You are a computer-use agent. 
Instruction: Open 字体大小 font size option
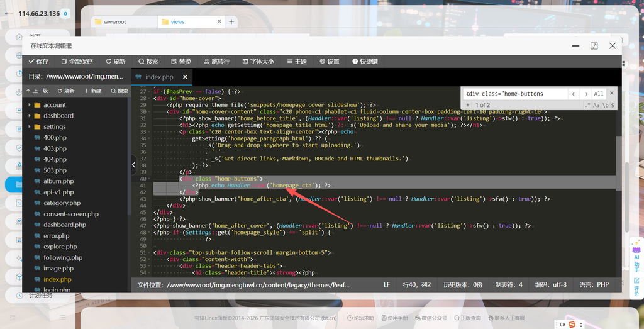pyautogui.click(x=258, y=62)
